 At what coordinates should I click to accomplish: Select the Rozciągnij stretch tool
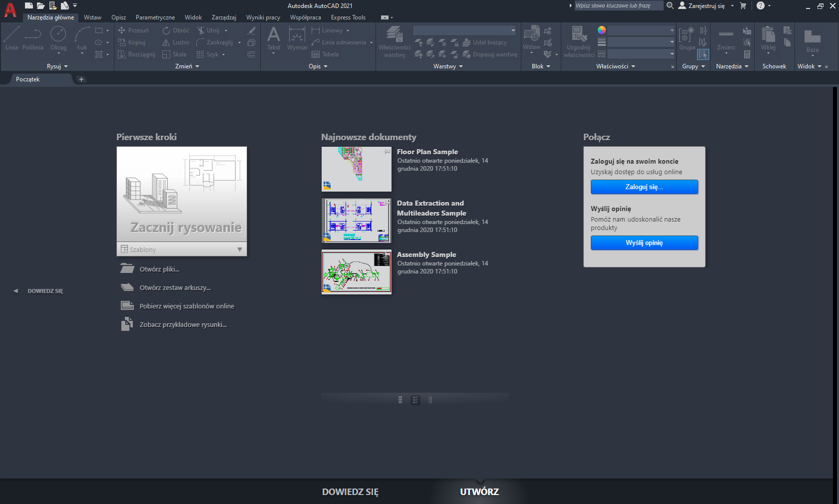coord(136,54)
